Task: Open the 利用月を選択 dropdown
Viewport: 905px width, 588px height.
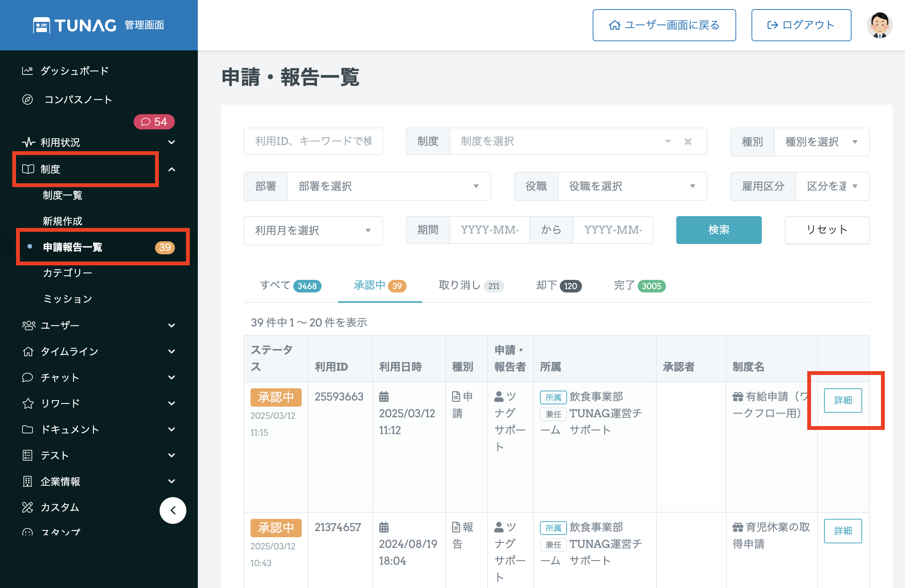Action: pos(313,231)
